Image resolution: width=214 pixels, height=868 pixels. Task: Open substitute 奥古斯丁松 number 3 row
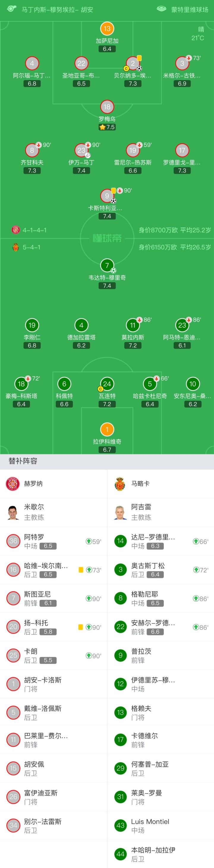[160, 570]
